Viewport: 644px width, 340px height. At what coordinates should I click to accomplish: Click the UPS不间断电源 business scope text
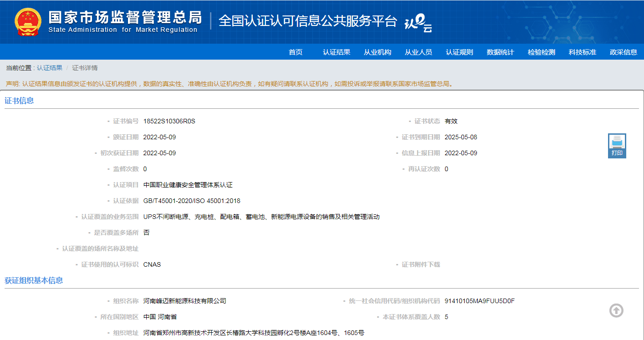point(261,217)
